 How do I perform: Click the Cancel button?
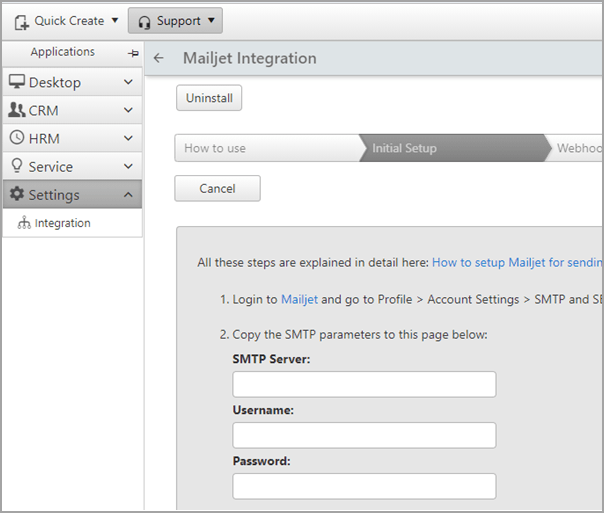(x=217, y=188)
